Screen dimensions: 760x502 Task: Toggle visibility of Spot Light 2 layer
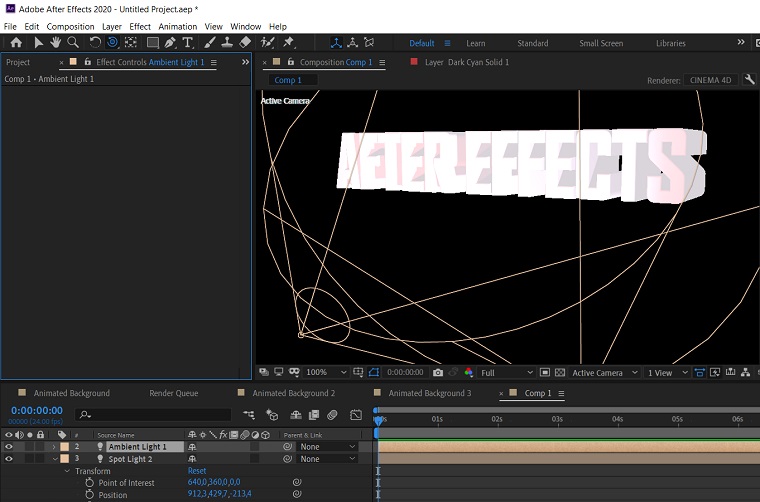(9, 459)
